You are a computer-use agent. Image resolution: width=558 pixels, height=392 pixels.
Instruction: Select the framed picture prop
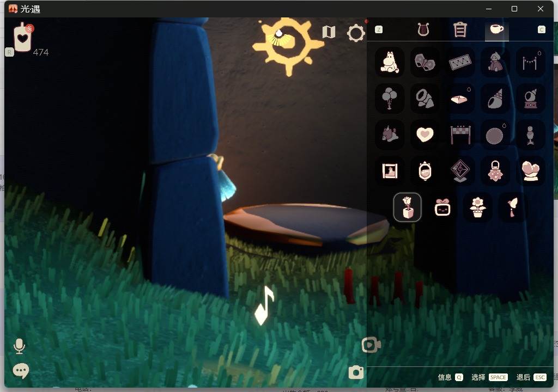tap(390, 171)
